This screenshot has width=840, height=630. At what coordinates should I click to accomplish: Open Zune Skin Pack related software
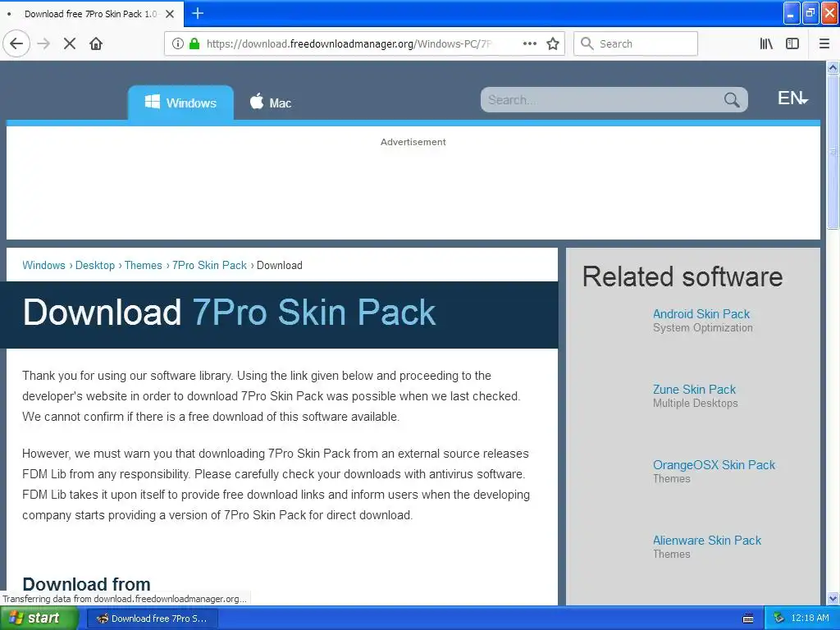pos(694,390)
